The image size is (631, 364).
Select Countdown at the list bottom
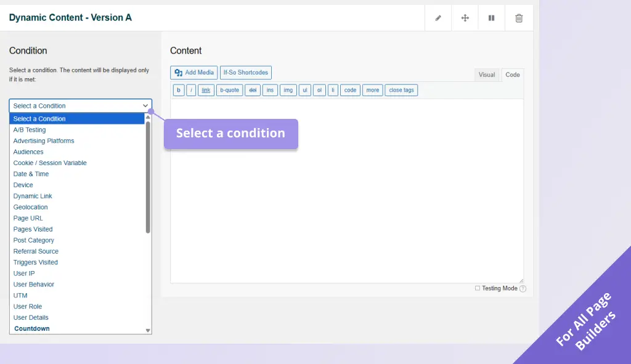click(x=31, y=328)
